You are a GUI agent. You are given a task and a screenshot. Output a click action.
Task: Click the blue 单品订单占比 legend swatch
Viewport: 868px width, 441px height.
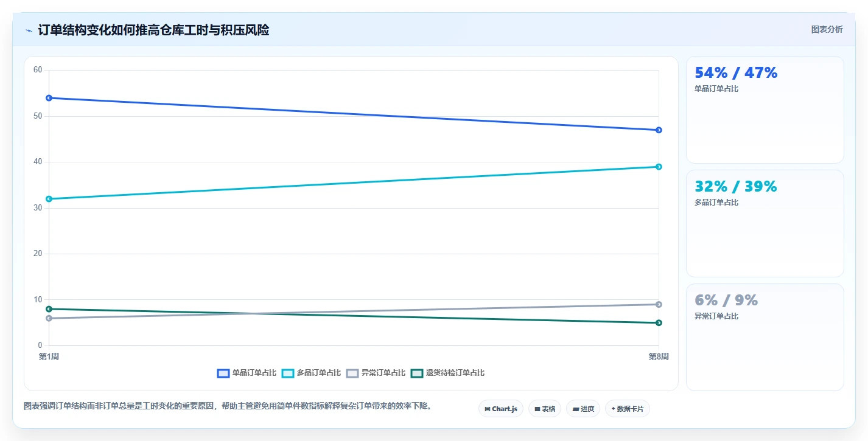223,373
